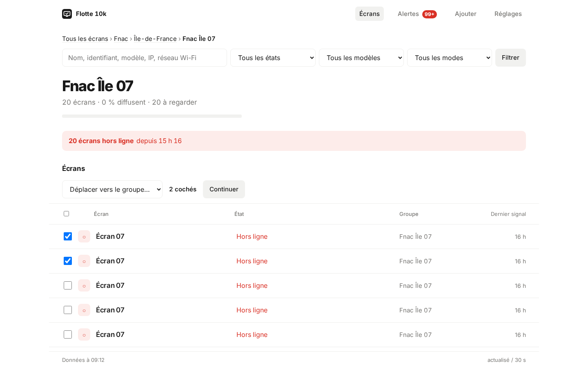The height and width of the screenshot is (368, 588).
Task: Switch to the Réglages tab
Action: (508, 14)
